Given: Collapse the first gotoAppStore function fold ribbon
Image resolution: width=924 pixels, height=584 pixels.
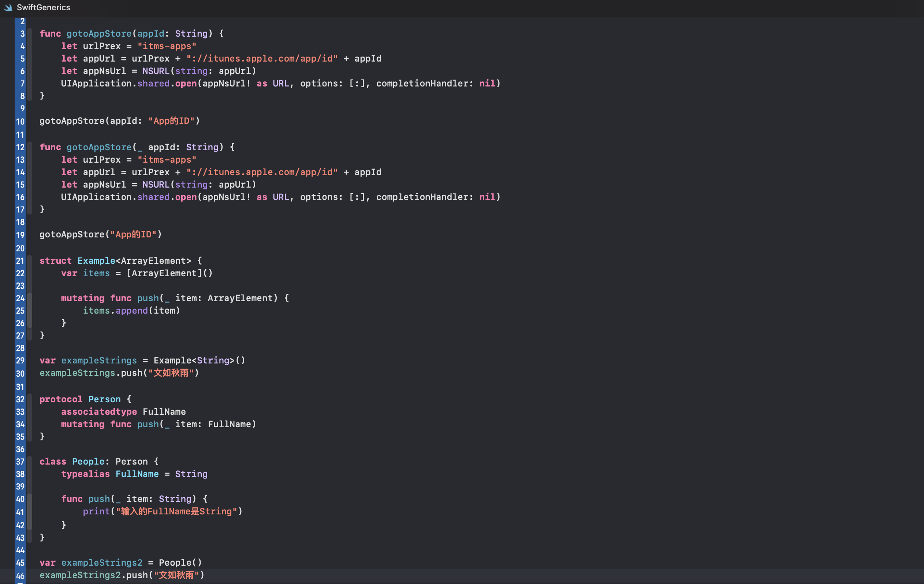Looking at the screenshot, I should click(30, 64).
